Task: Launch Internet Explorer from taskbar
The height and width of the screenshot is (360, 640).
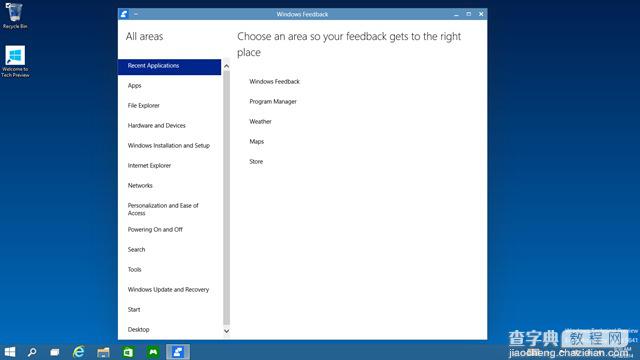Action: [x=79, y=352]
